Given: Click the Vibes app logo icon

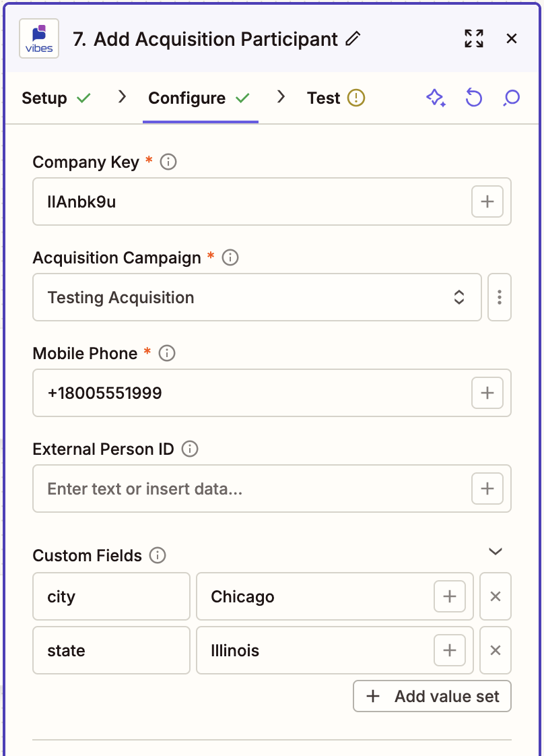Looking at the screenshot, I should click(39, 38).
